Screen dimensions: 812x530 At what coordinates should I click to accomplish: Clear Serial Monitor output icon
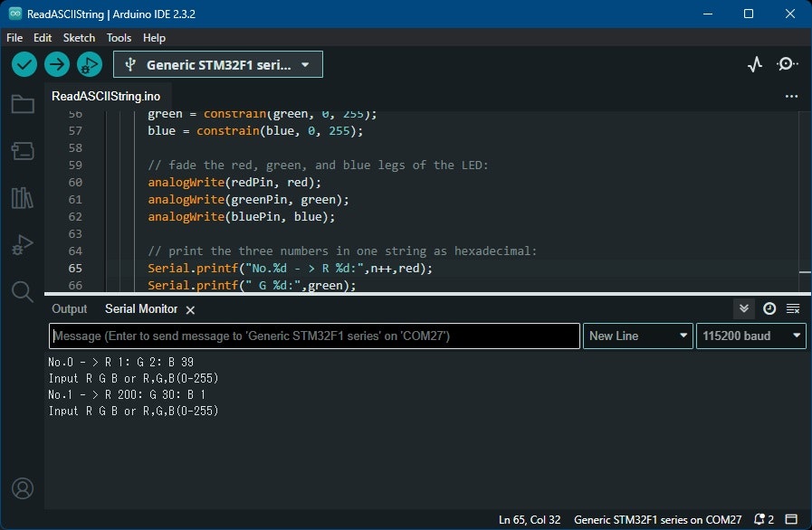(793, 309)
